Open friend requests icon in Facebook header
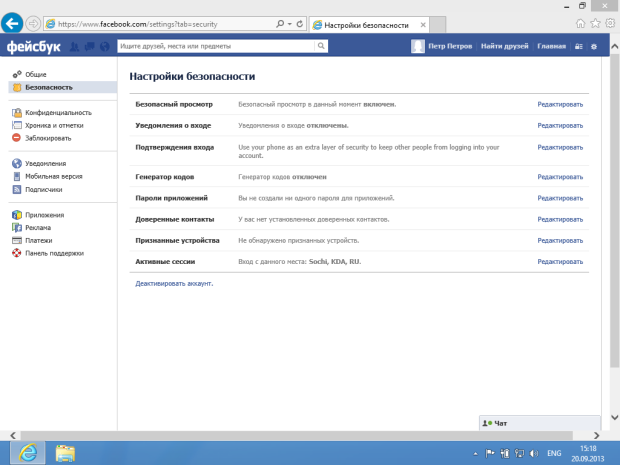The height and width of the screenshot is (465, 620). click(74, 47)
